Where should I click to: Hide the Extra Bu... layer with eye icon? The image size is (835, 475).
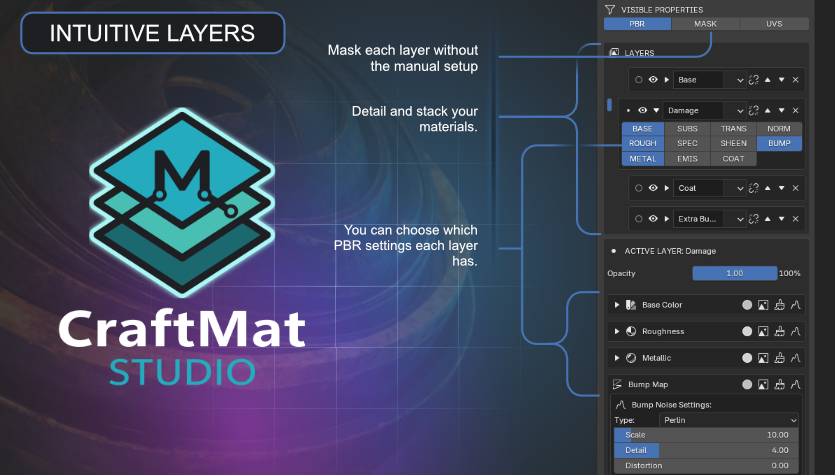point(653,219)
